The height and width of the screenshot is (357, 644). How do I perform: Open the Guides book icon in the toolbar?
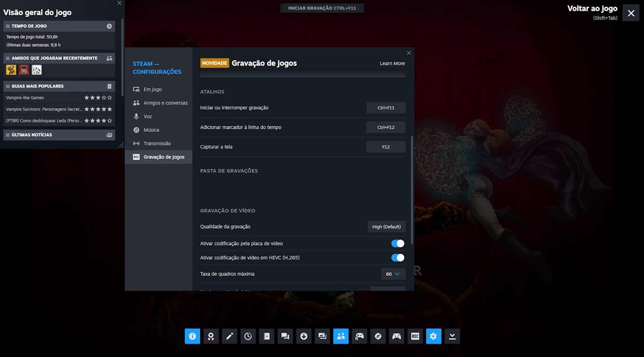(x=267, y=336)
